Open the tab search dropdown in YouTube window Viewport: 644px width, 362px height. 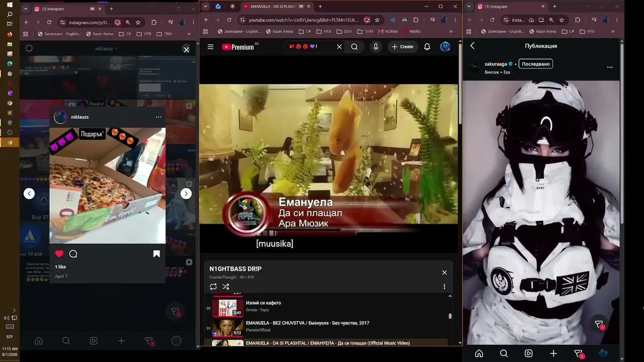tap(205, 7)
